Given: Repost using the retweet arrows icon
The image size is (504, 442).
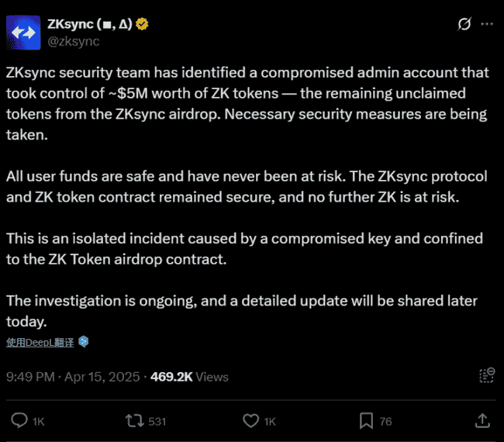Looking at the screenshot, I should [x=134, y=420].
